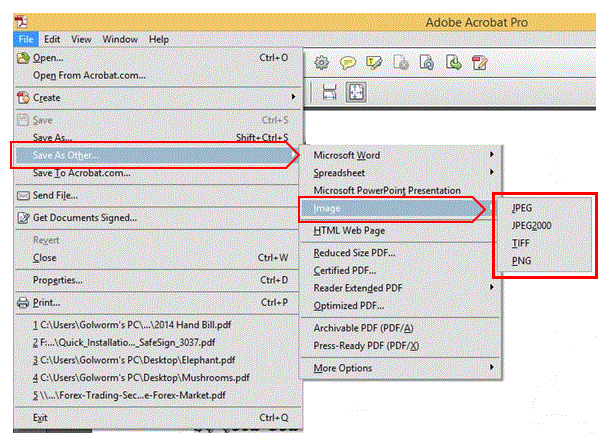Click the printer icon beside Print
The width and height of the screenshot is (613, 446).
point(23,303)
